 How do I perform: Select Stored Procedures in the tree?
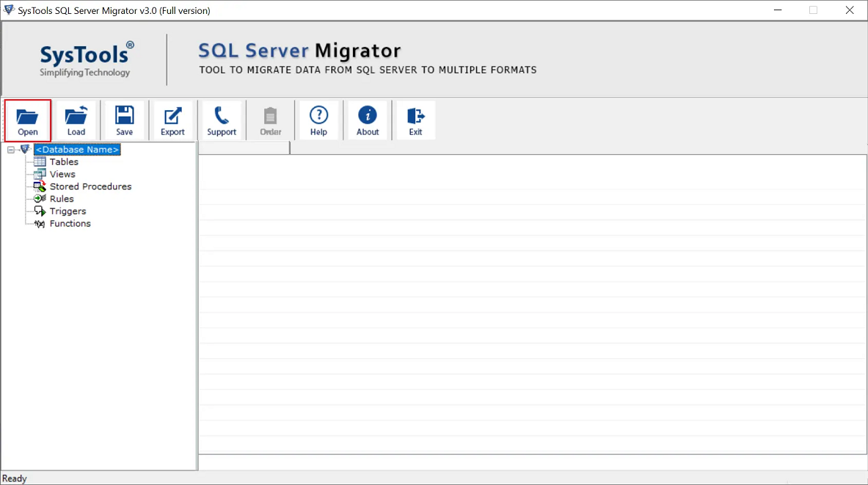point(91,186)
